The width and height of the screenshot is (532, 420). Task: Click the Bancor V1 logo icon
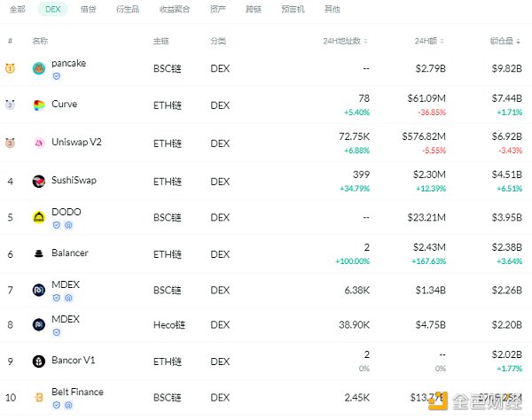39,362
